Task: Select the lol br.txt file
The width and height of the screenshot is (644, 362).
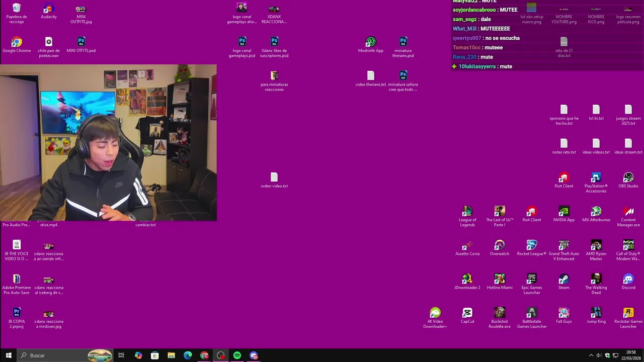Action: click(x=596, y=113)
